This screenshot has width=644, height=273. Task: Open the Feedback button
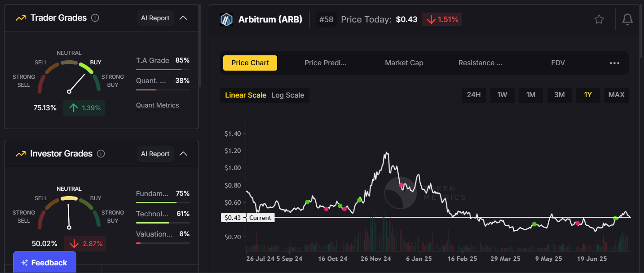pos(44,263)
